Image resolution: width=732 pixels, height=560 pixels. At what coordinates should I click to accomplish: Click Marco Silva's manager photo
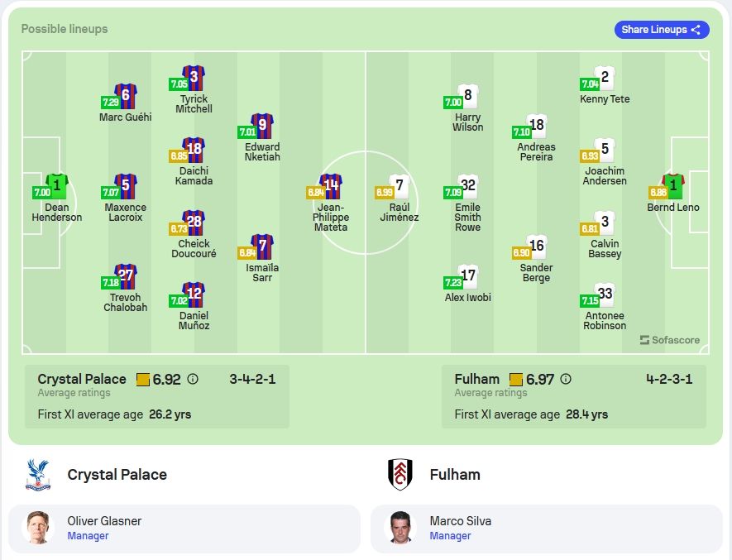pyautogui.click(x=400, y=528)
